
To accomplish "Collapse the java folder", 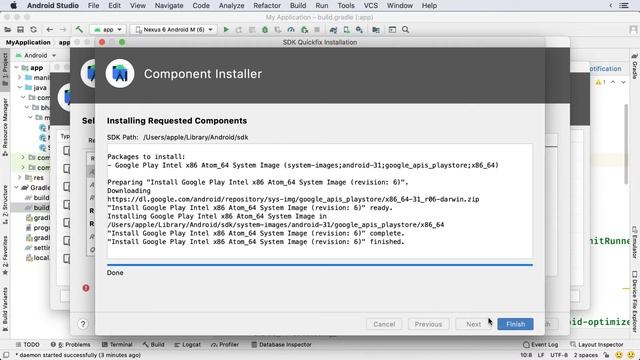I will click(19, 87).
